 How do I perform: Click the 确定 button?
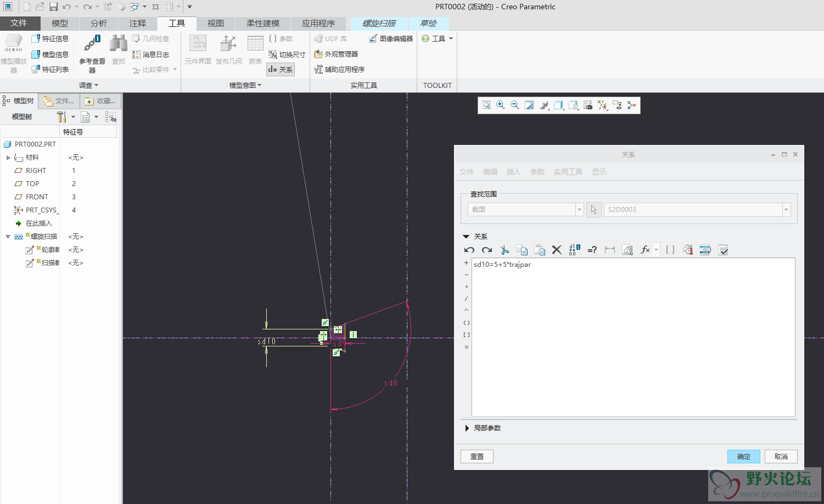[x=744, y=457]
